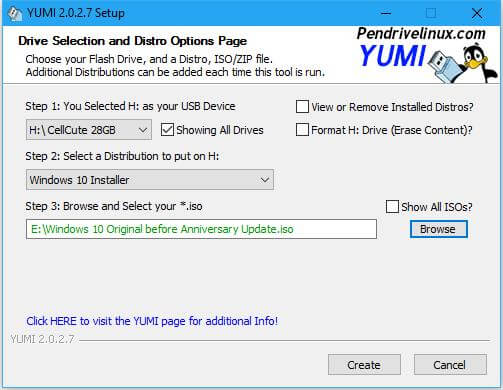Click the Drive Selection and Distro Options heading
The height and width of the screenshot is (390, 503).
[x=132, y=41]
